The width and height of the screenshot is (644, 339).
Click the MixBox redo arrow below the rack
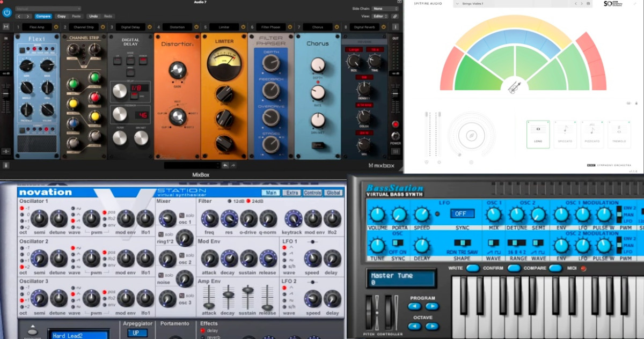(233, 165)
